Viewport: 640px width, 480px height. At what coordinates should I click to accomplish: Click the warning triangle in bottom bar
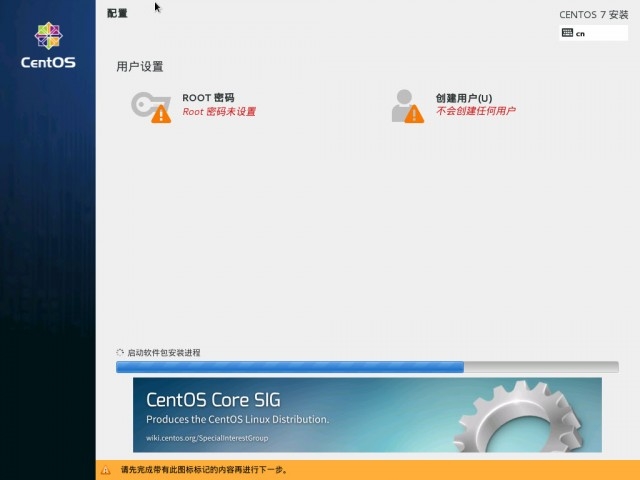(x=106, y=470)
